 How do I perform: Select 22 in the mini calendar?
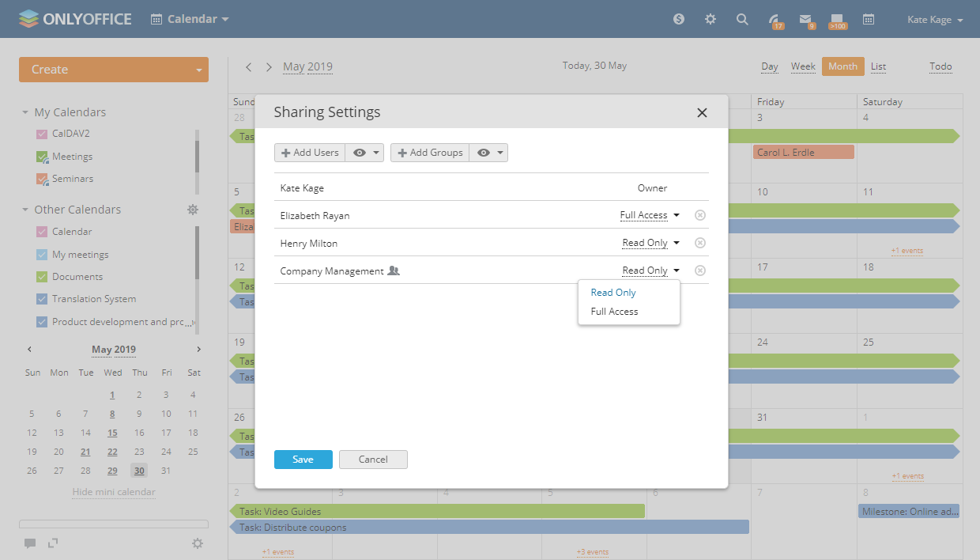112,452
